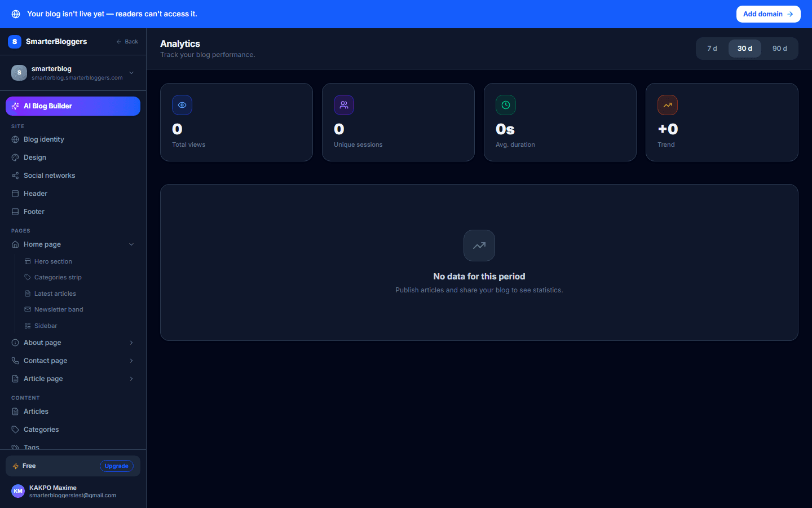Screen dimensions: 812x508
Task: Click the KAKPO Maxime account name
Action: click(53, 488)
